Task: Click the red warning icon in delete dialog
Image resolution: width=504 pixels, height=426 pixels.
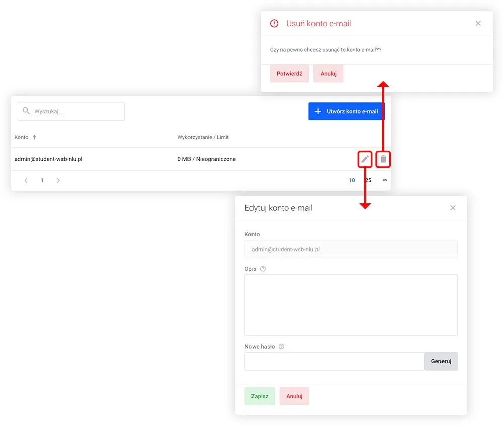Action: (274, 23)
